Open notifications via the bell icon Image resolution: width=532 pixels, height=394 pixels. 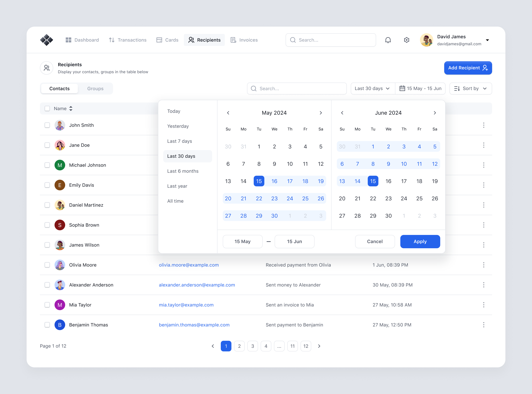click(x=388, y=40)
